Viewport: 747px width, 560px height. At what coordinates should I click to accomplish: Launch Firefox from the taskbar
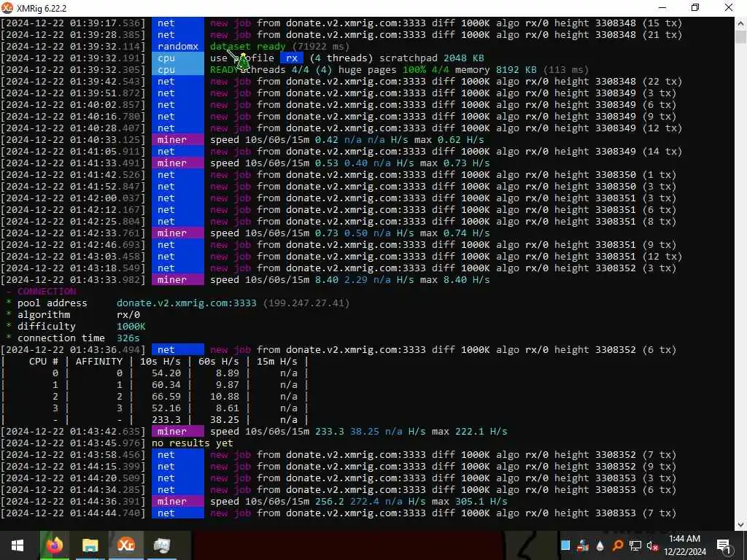pyautogui.click(x=54, y=545)
